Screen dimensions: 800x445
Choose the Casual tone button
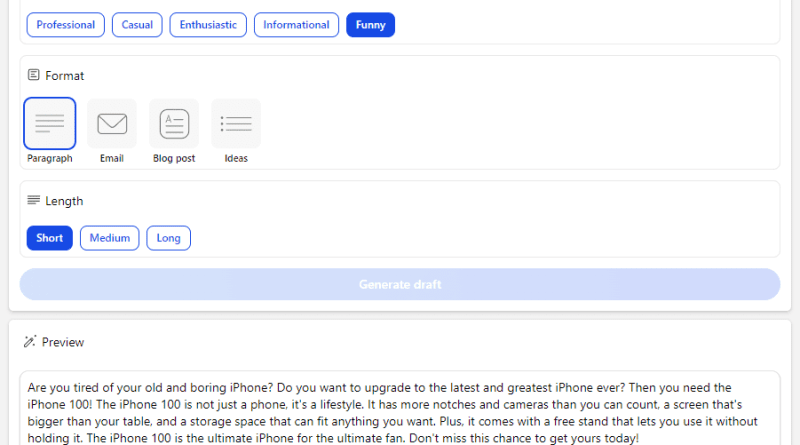click(x=137, y=25)
